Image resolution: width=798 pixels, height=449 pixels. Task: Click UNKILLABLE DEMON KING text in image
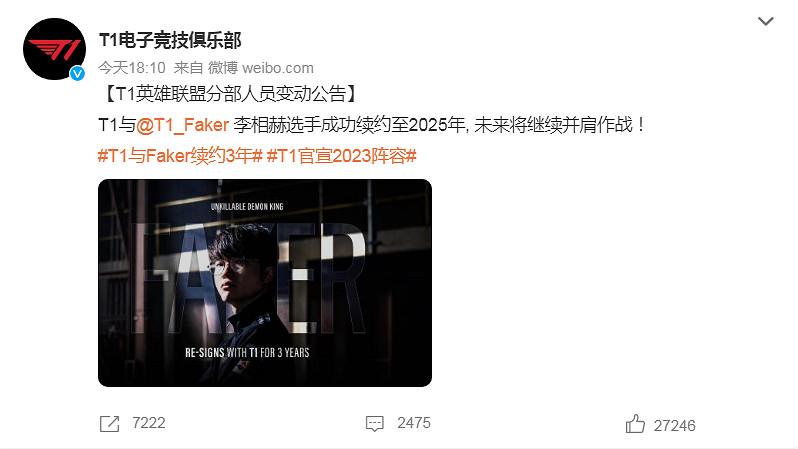[247, 207]
